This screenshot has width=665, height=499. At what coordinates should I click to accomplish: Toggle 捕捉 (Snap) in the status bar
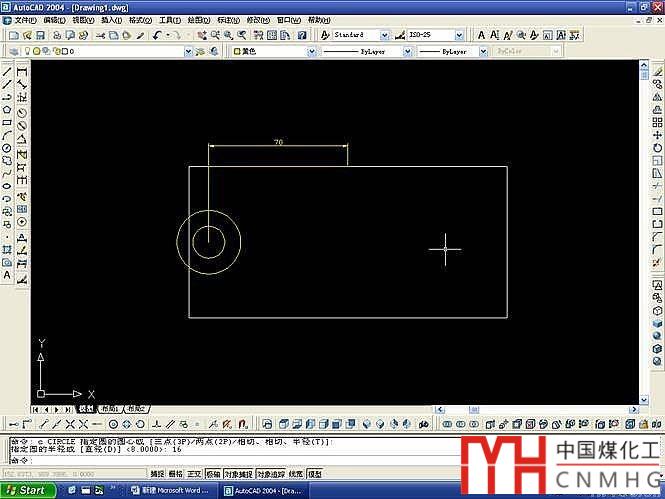[157, 474]
